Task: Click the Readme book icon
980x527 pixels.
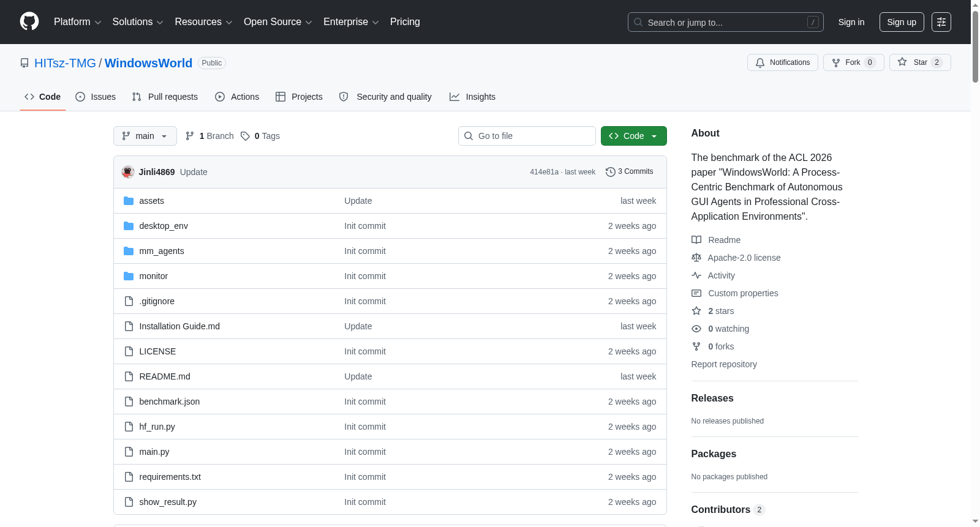Action: tap(696, 240)
